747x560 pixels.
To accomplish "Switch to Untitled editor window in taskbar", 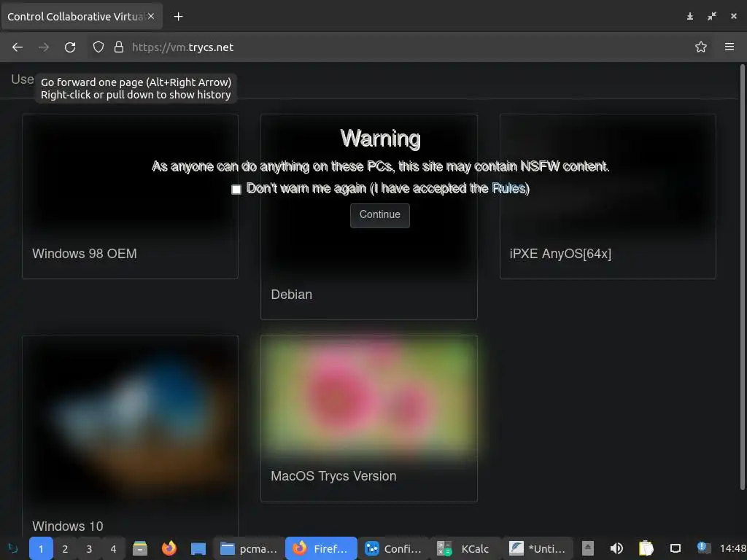I will tap(538, 548).
